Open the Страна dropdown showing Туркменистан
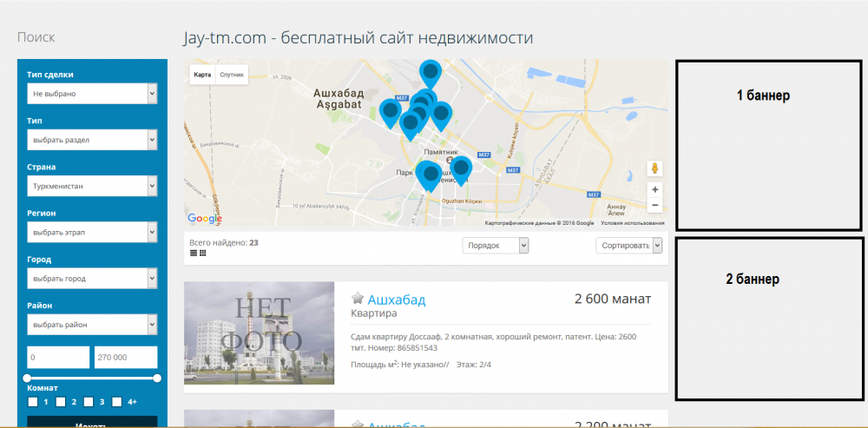Image resolution: width=868 pixels, height=428 pixels. [x=92, y=186]
